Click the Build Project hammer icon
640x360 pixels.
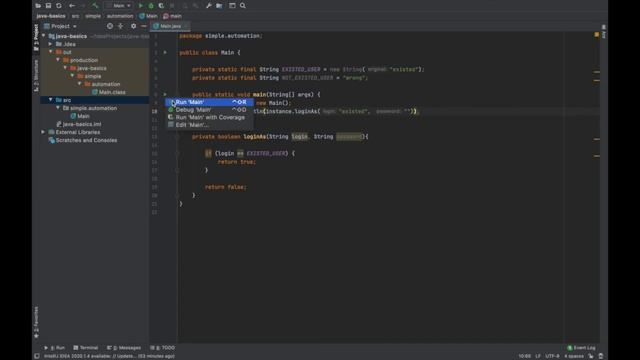point(95,6)
